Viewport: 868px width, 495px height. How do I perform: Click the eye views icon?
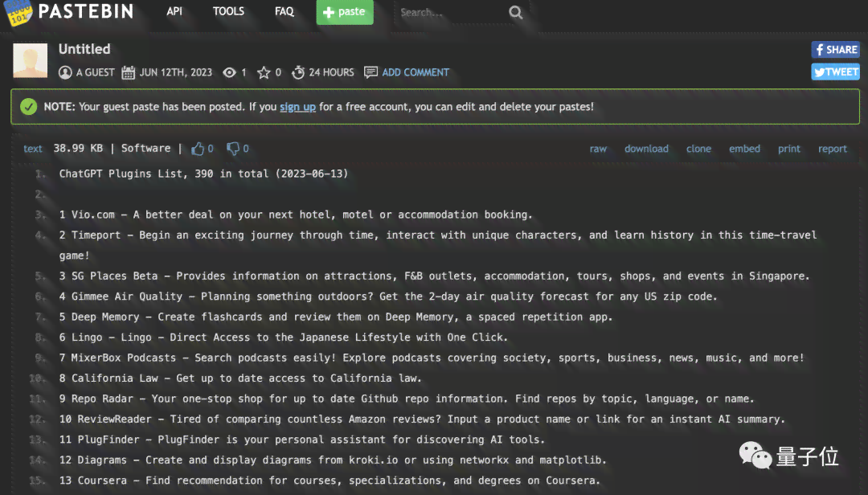click(229, 72)
